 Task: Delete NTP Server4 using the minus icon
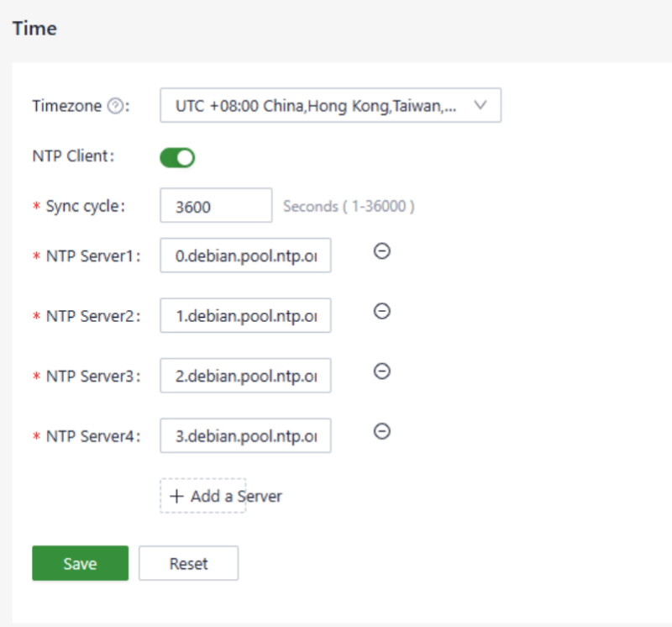[381, 430]
